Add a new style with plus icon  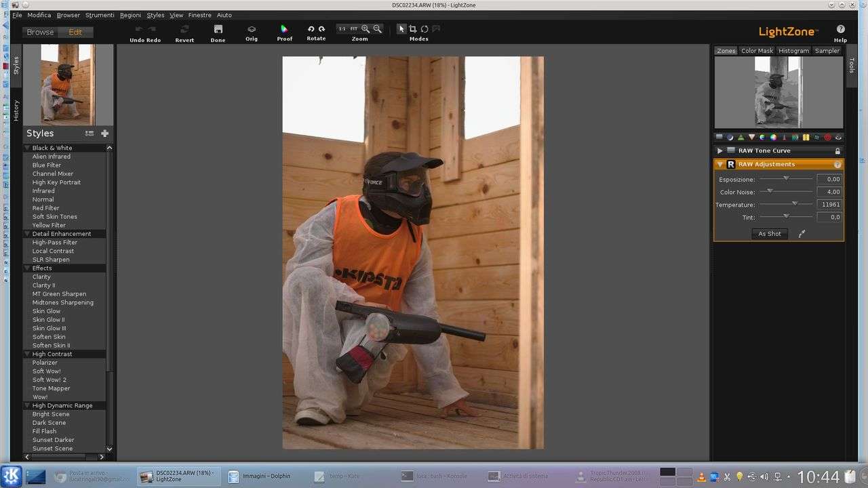pos(104,134)
